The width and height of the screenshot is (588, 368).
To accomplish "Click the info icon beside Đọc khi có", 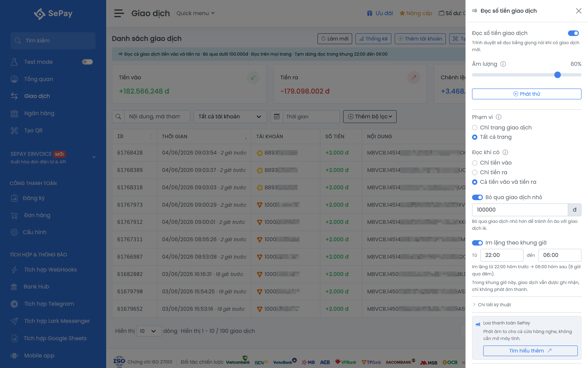I will pos(505,152).
